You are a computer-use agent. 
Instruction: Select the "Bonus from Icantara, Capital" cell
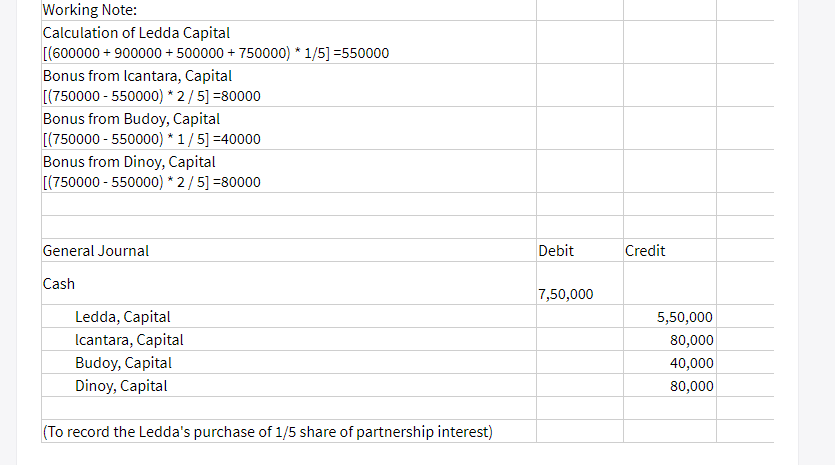tap(137, 76)
